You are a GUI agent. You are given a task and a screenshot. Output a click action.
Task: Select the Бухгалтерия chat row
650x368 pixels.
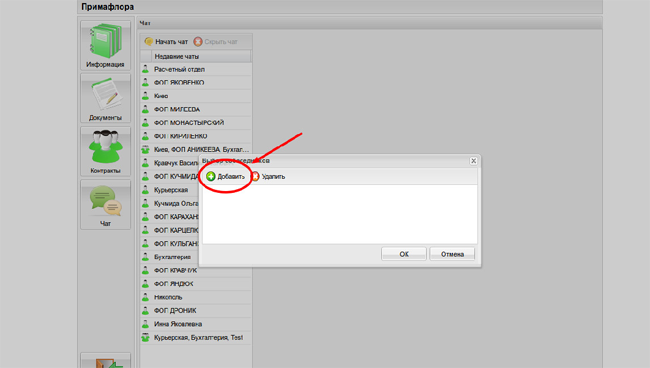pos(170,257)
